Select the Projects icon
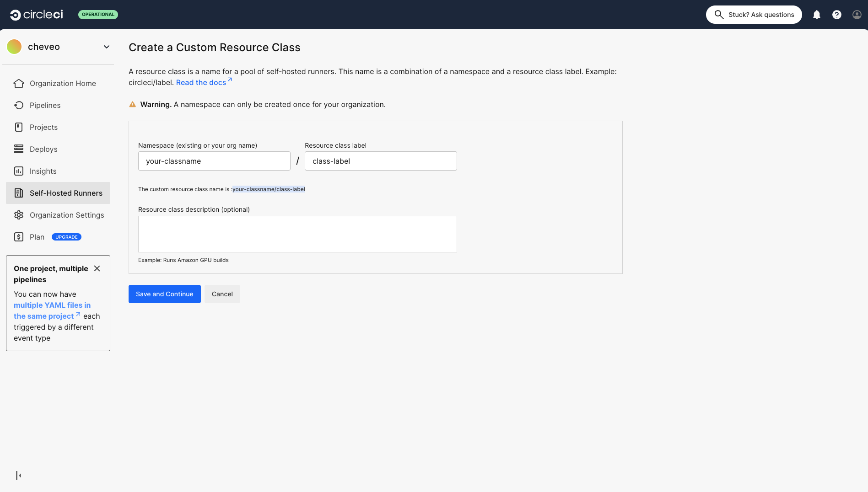Screen dimensions: 868x492 click(x=18, y=127)
